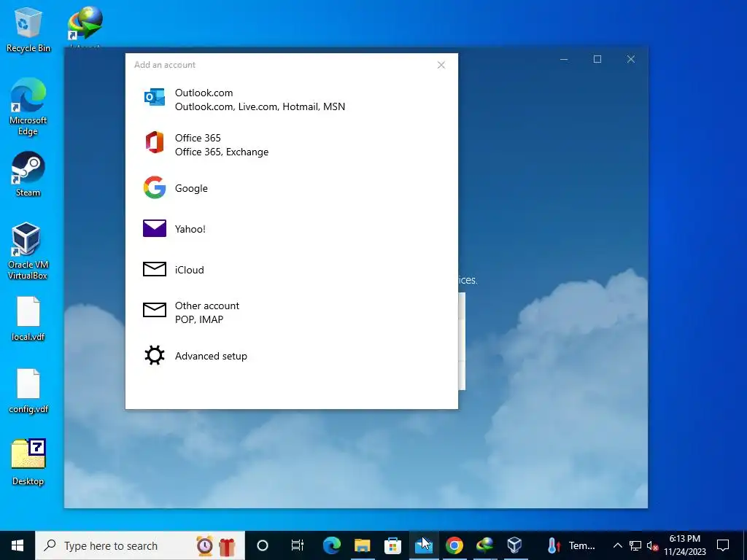Click the Other account envelope icon
747x560 pixels.
[x=155, y=310]
